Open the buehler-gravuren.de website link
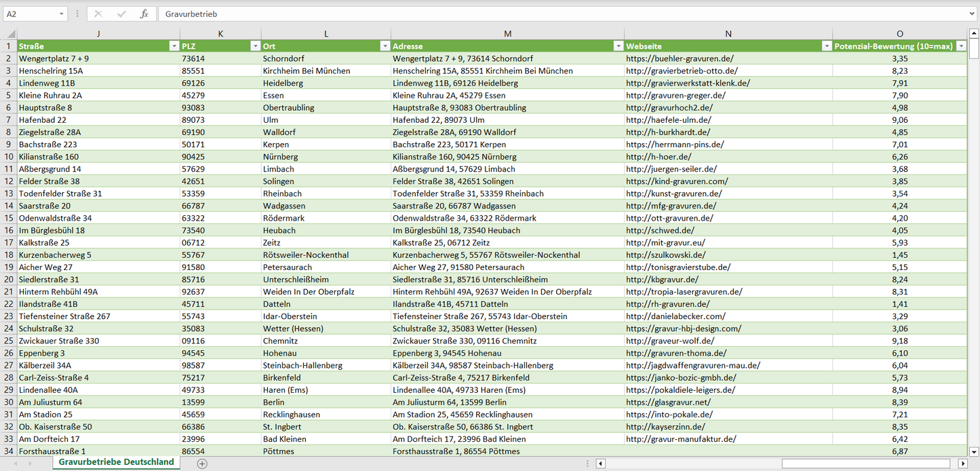 [x=680, y=58]
